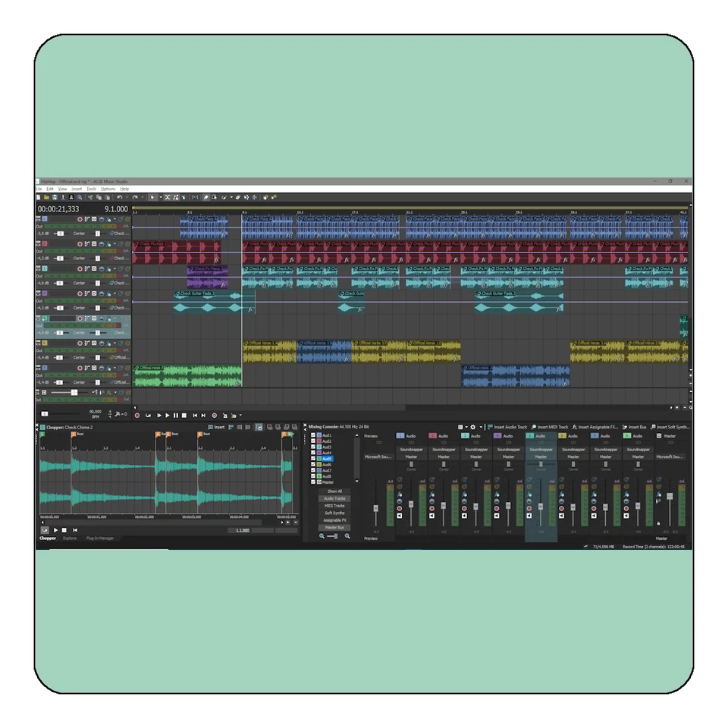This screenshot has width=728, height=728.
Task: Click the Audio Tracks filter button
Action: (x=334, y=499)
